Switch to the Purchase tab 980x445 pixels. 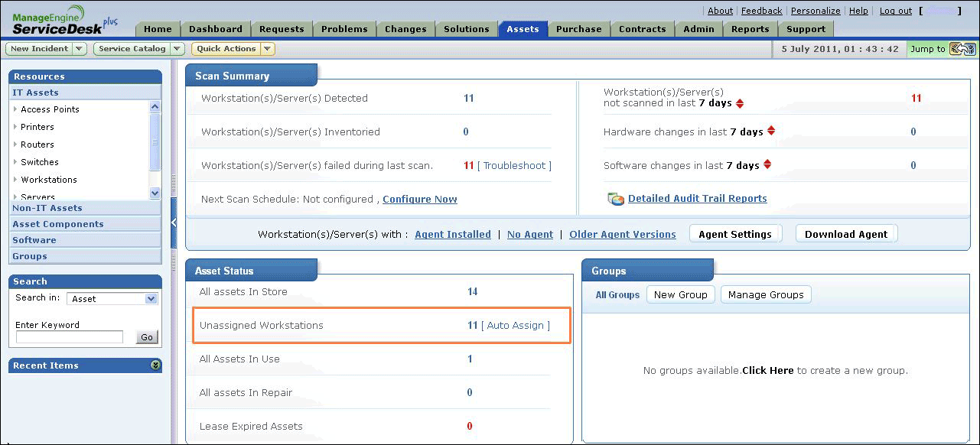[578, 29]
